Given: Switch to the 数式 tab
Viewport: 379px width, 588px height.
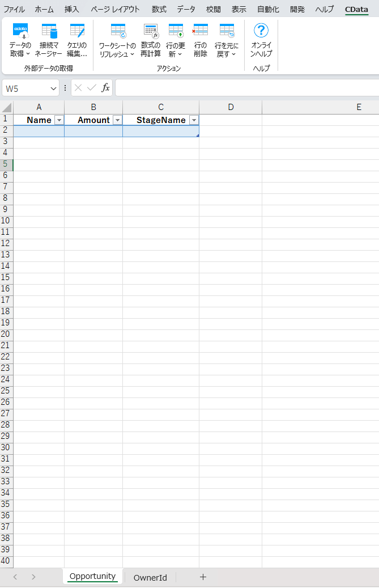Looking at the screenshot, I should (x=159, y=10).
